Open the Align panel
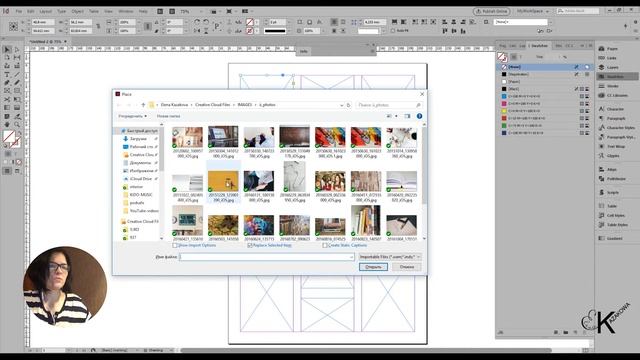The width and height of the screenshot is (640, 360). (x=608, y=169)
